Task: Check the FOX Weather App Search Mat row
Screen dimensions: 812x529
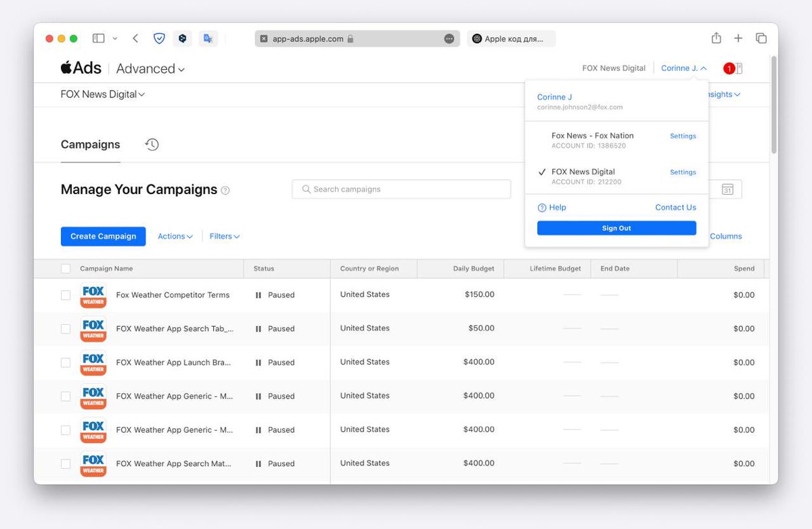Action: (66, 464)
